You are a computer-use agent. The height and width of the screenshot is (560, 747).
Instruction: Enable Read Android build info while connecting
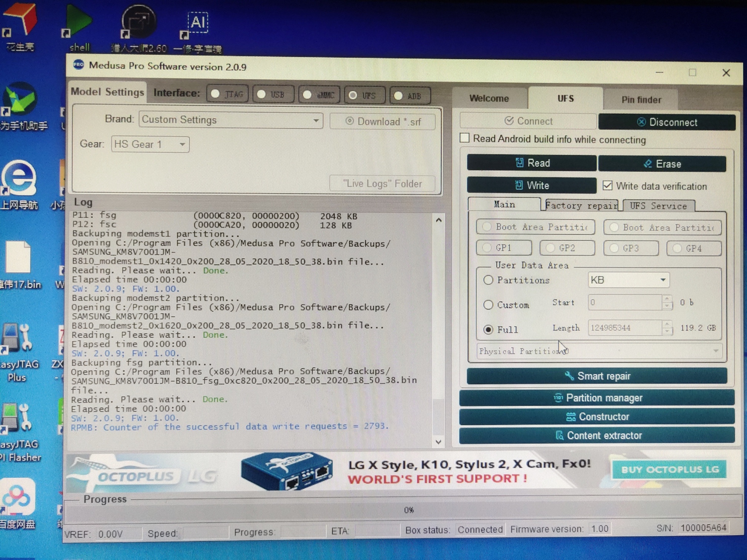point(465,138)
